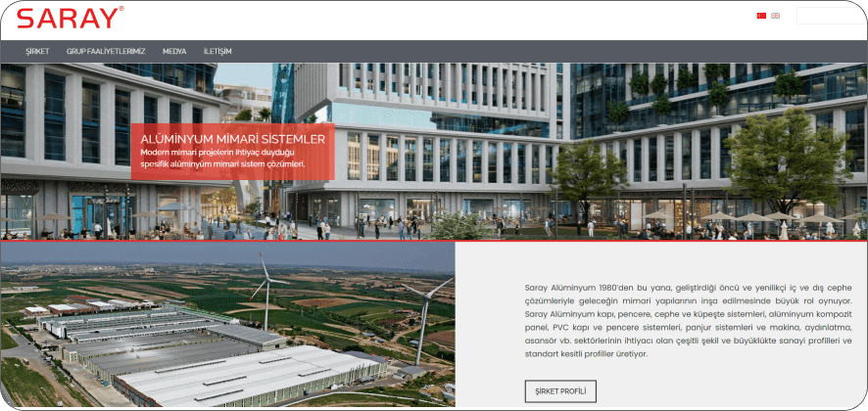
Task: Click the search field in the header
Action: click(826, 16)
